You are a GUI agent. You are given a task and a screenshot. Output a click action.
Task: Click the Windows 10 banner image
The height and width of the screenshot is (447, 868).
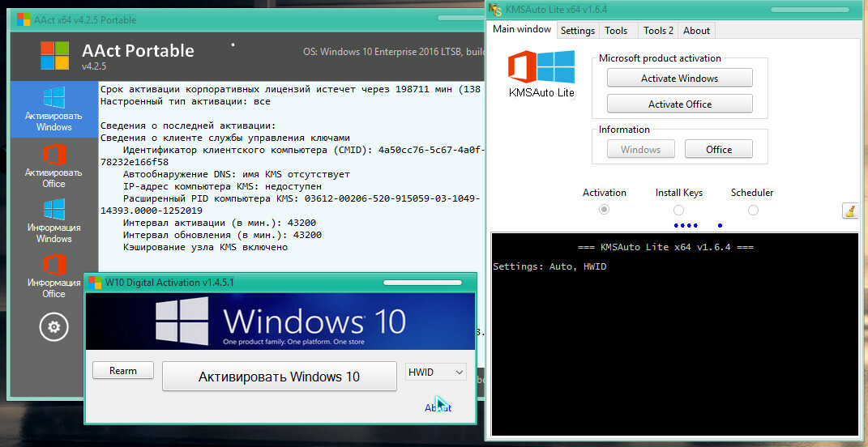pos(280,321)
